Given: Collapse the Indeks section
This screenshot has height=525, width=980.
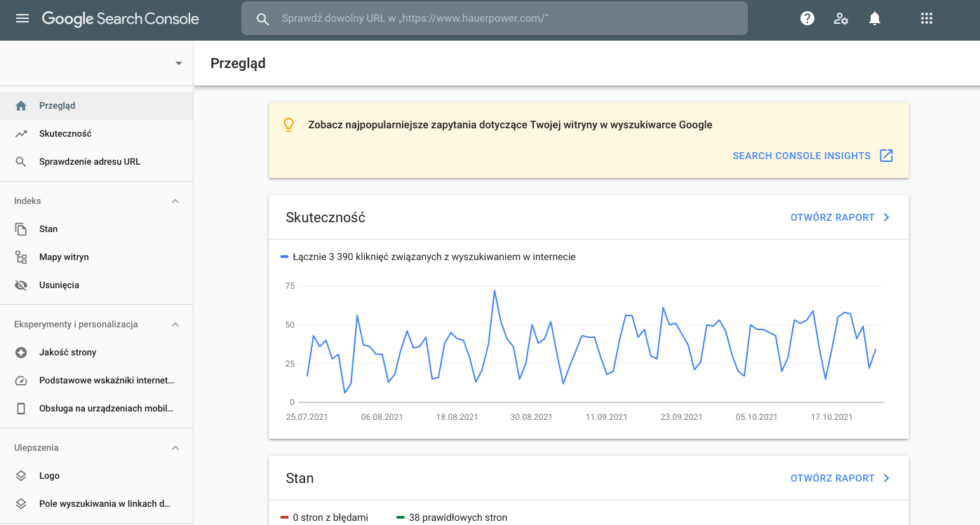Looking at the screenshot, I should click(175, 200).
